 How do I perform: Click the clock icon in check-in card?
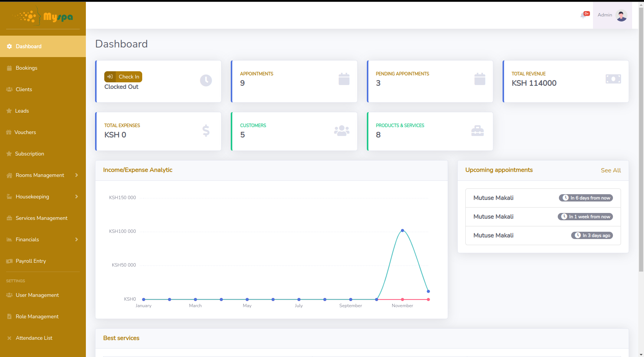tap(206, 80)
